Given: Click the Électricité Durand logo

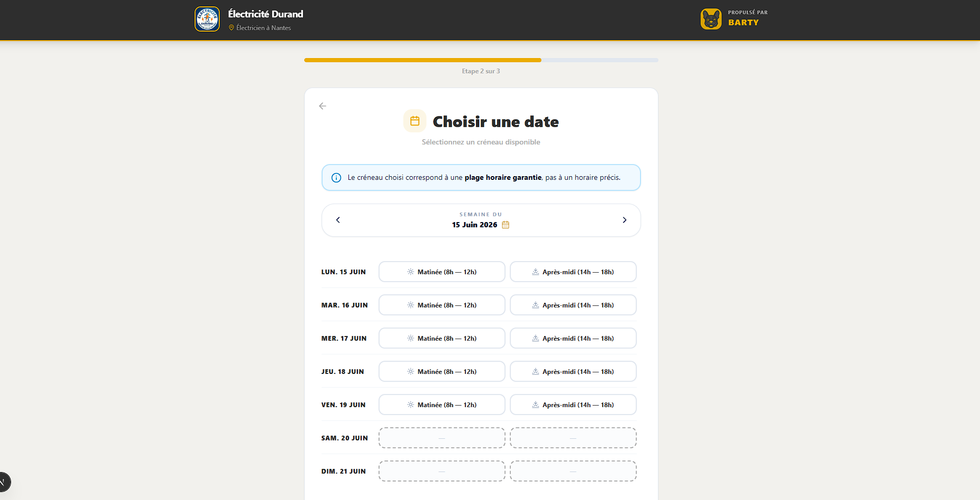Looking at the screenshot, I should click(x=207, y=19).
